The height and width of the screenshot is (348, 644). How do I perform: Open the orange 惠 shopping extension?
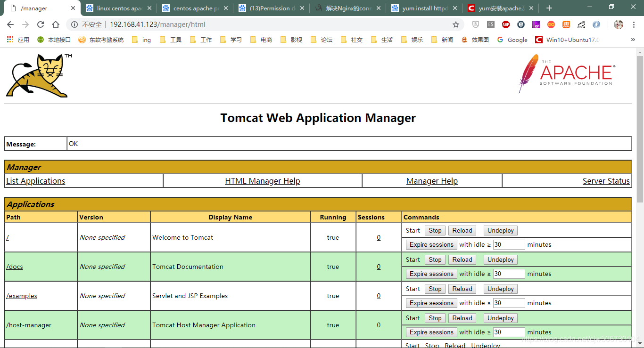(566, 24)
